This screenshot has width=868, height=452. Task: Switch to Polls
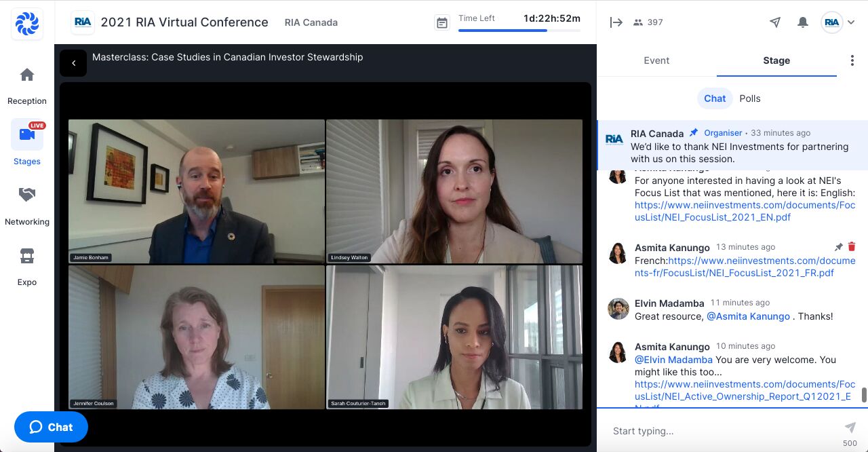tap(750, 98)
